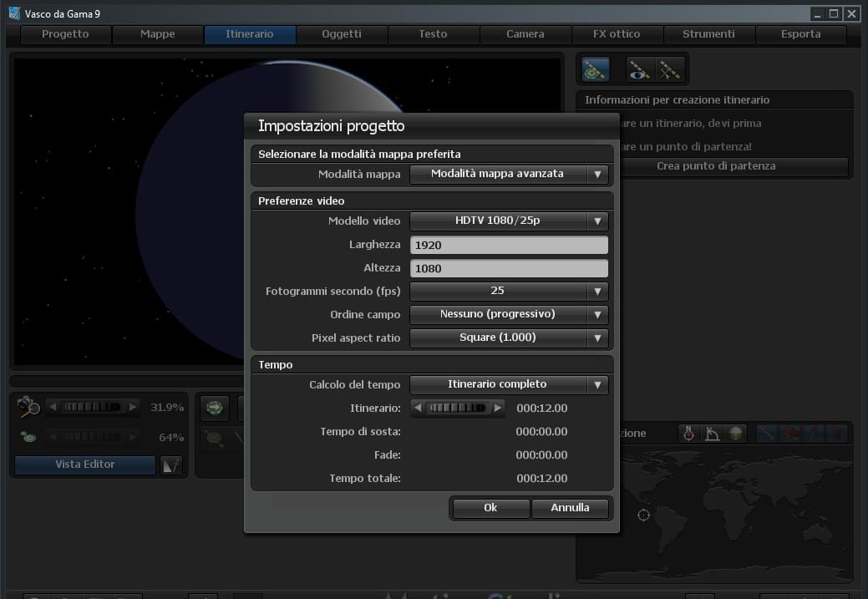
Task: Switch to the Progetto tab
Action: click(65, 34)
